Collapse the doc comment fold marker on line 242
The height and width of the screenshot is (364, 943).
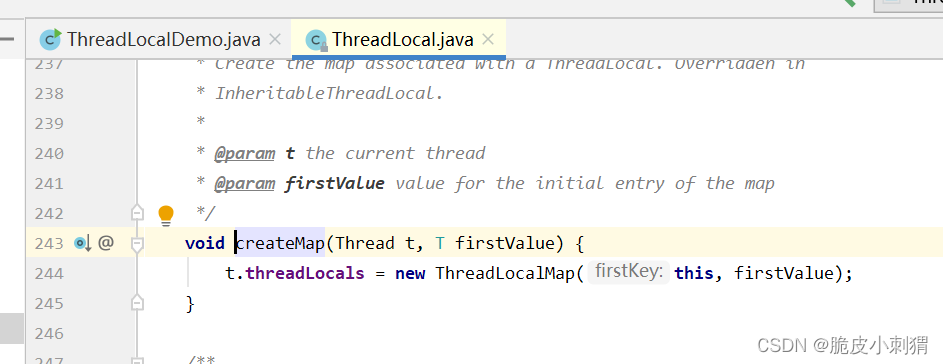(138, 213)
